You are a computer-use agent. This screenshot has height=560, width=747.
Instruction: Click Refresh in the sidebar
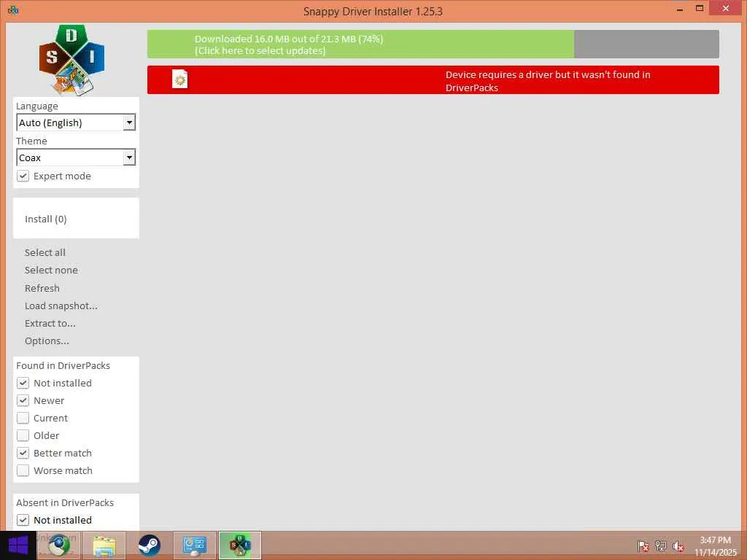[x=42, y=289]
